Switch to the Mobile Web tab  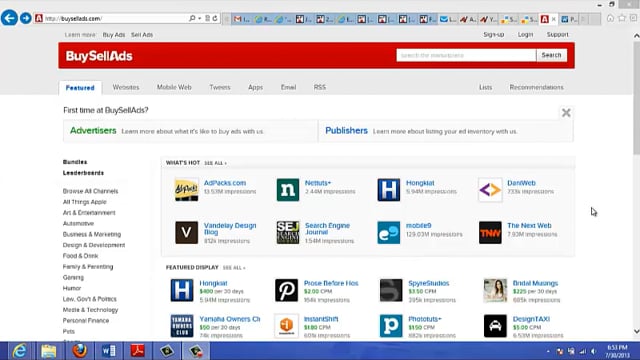click(174, 87)
